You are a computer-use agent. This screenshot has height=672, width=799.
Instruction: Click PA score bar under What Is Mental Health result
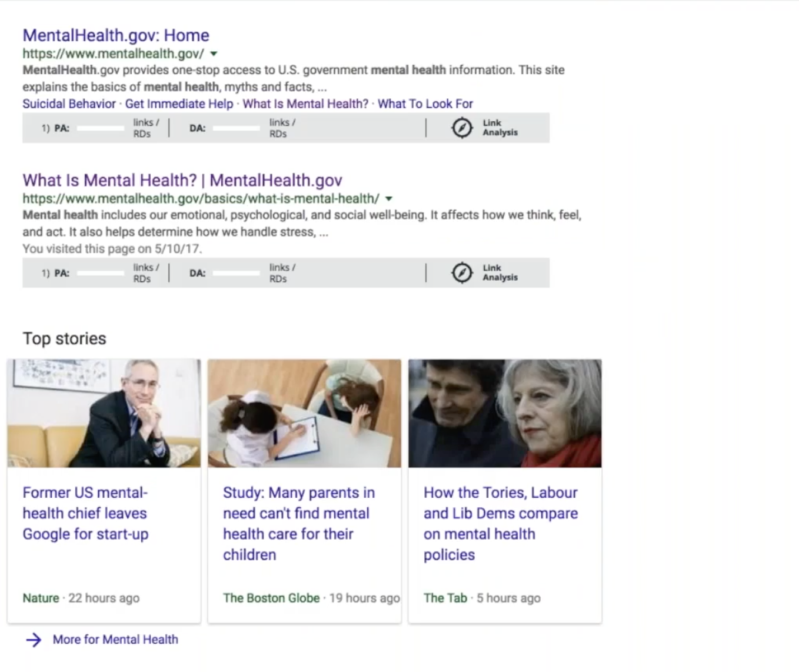(x=101, y=273)
